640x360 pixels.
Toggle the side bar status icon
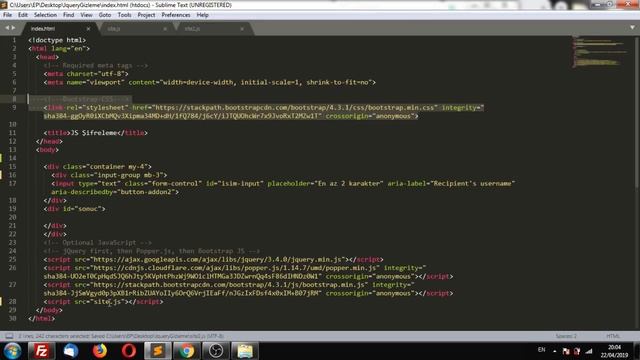click(x=9, y=336)
